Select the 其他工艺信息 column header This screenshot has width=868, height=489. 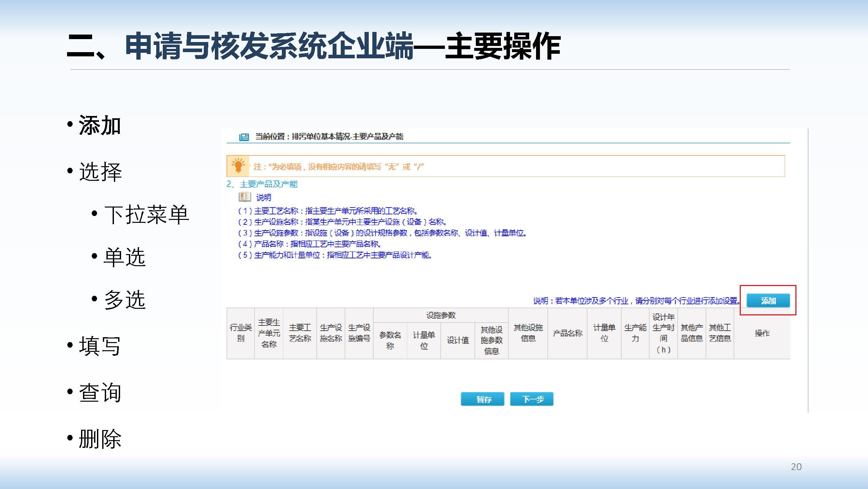[720, 333]
